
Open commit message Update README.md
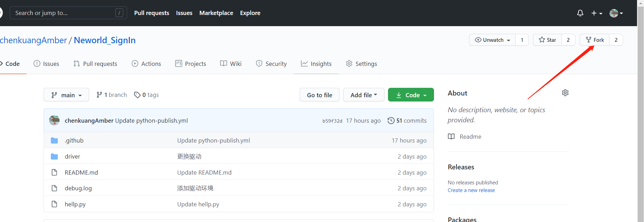coord(204,173)
